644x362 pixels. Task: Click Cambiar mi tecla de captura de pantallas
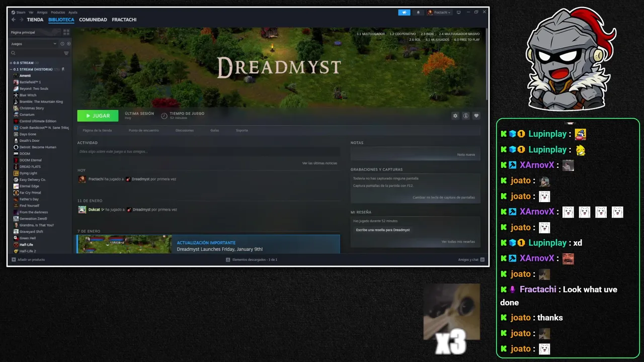coord(444,197)
